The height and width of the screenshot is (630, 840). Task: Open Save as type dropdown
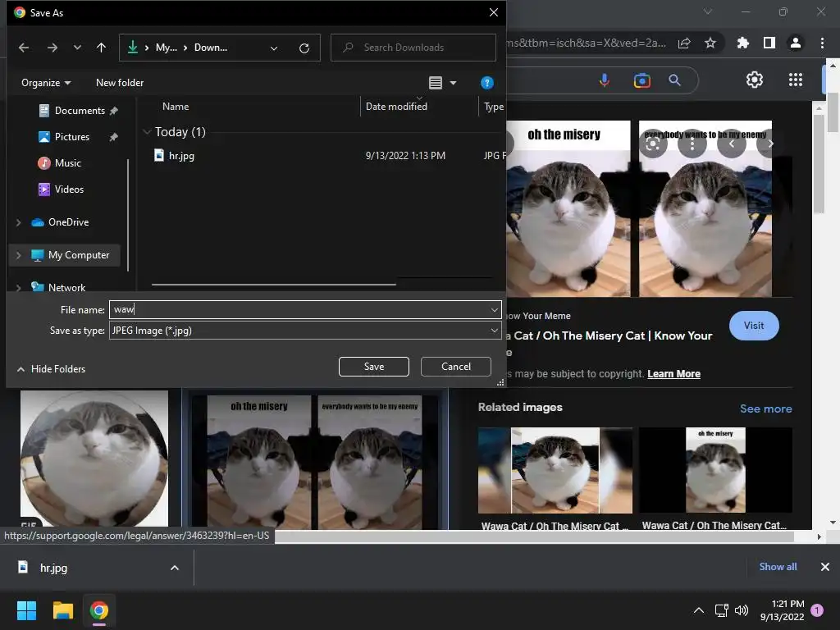tap(494, 331)
